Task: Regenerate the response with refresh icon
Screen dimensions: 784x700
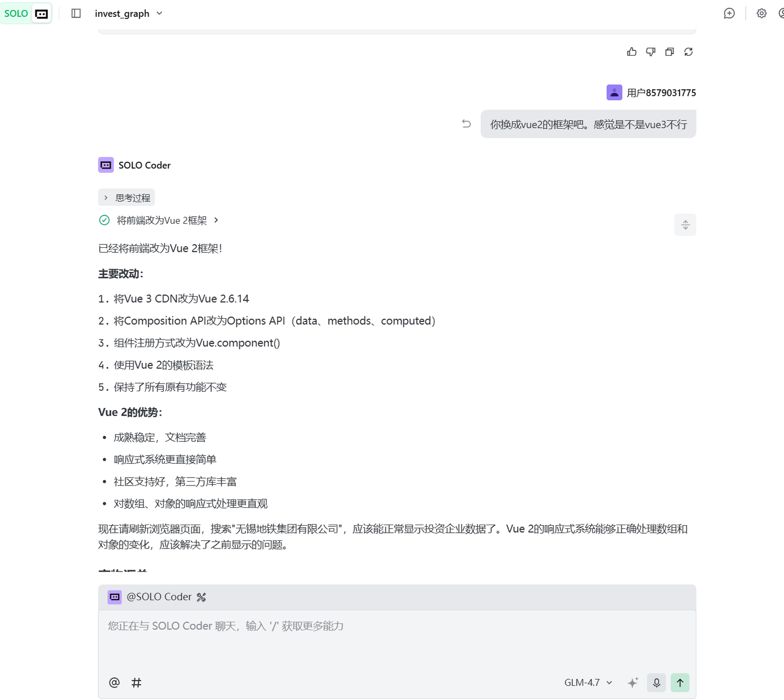Action: pyautogui.click(x=689, y=52)
